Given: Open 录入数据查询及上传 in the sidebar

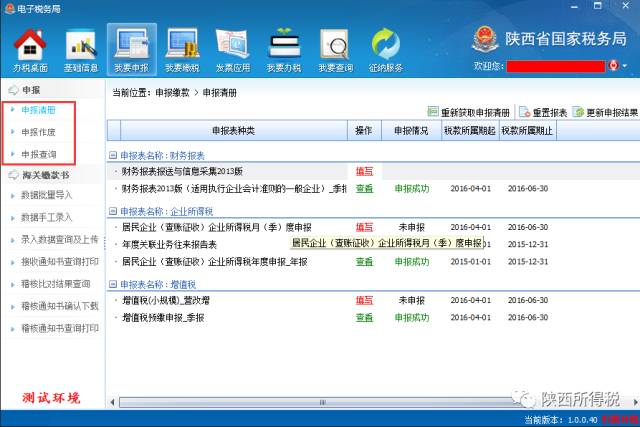Looking at the screenshot, I should [x=60, y=240].
